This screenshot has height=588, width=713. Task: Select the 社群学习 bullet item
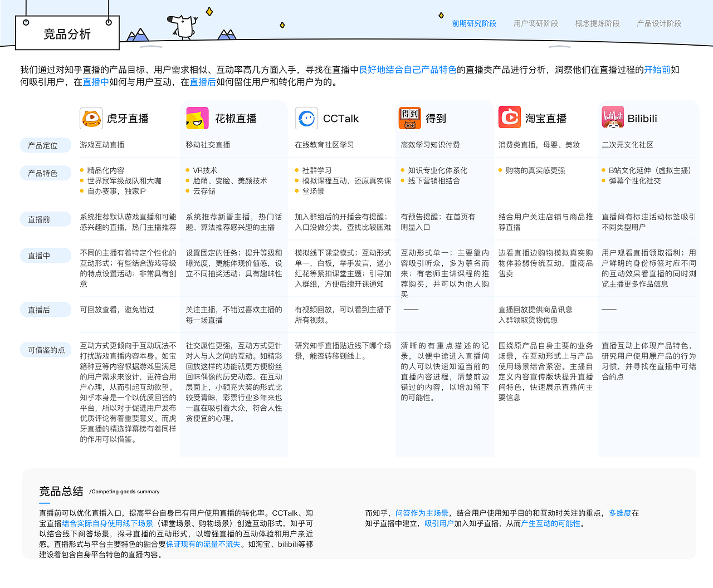tap(317, 170)
